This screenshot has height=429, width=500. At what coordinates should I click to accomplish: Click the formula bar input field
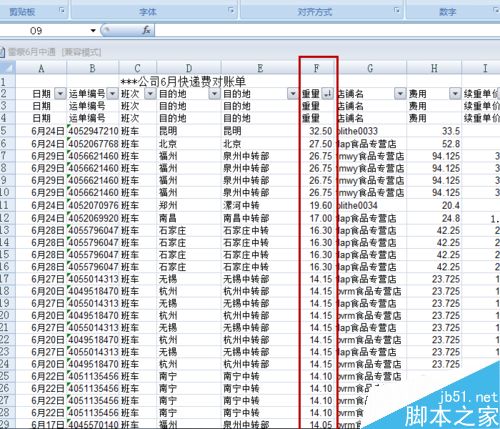(327, 31)
